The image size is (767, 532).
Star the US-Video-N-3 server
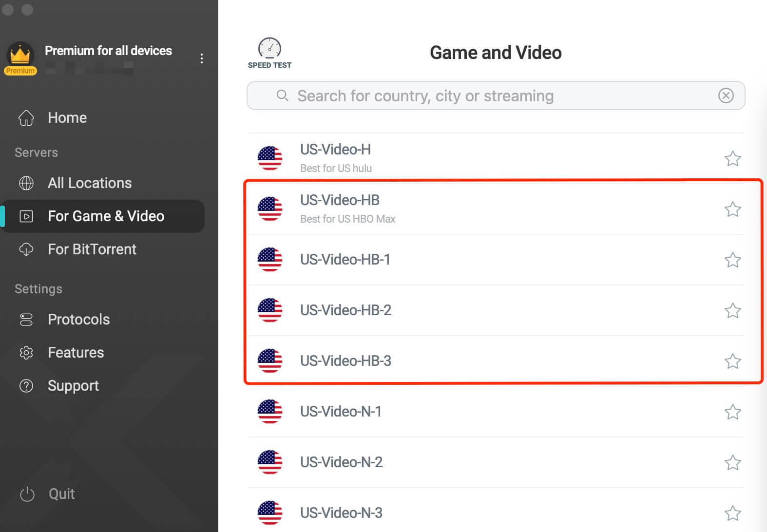click(x=732, y=513)
